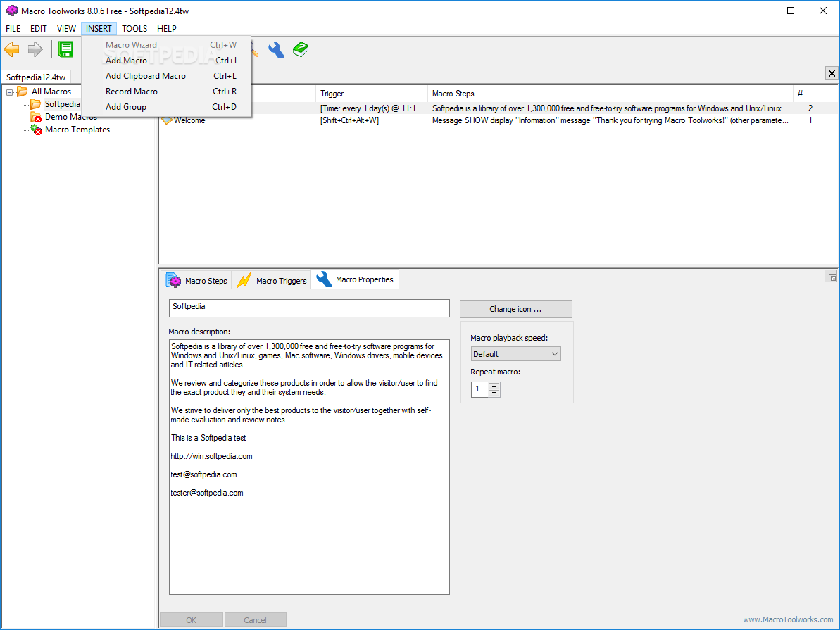This screenshot has height=630, width=840.
Task: Click the Repeat macro number field
Action: (479, 389)
